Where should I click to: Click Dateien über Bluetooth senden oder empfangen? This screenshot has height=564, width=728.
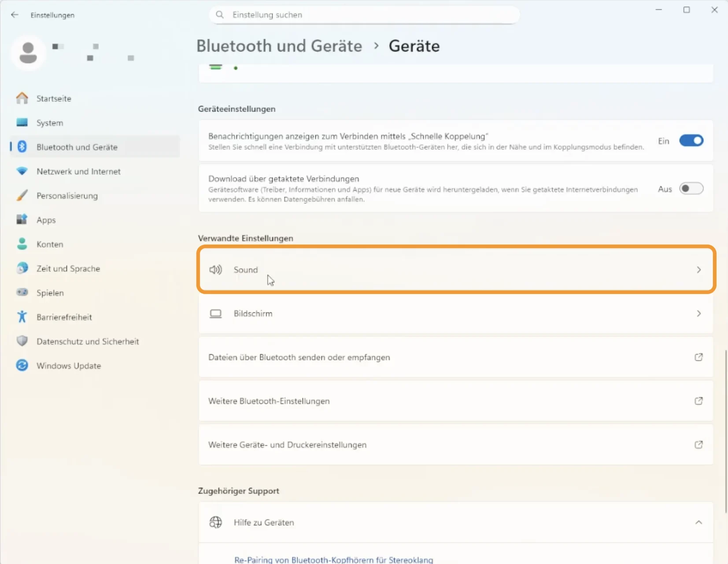coord(299,357)
